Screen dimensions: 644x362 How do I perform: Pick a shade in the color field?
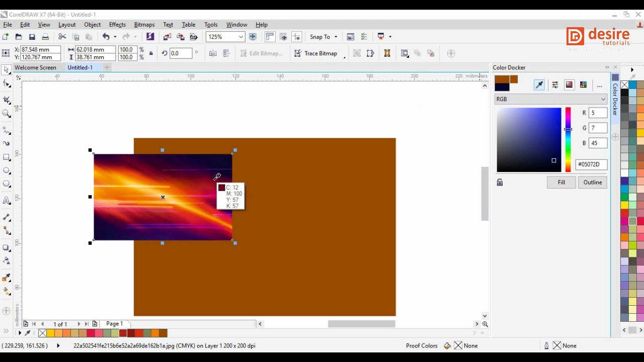tap(529, 139)
